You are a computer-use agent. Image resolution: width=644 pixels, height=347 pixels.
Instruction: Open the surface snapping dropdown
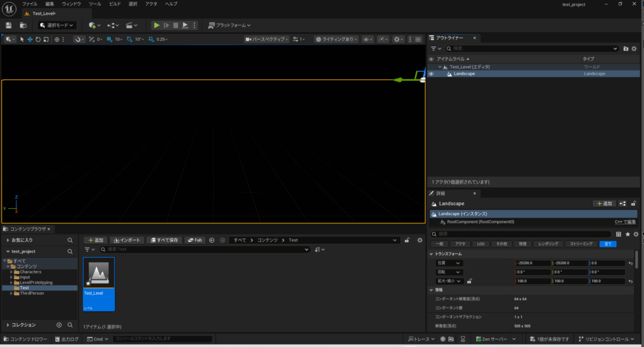[x=78, y=40]
